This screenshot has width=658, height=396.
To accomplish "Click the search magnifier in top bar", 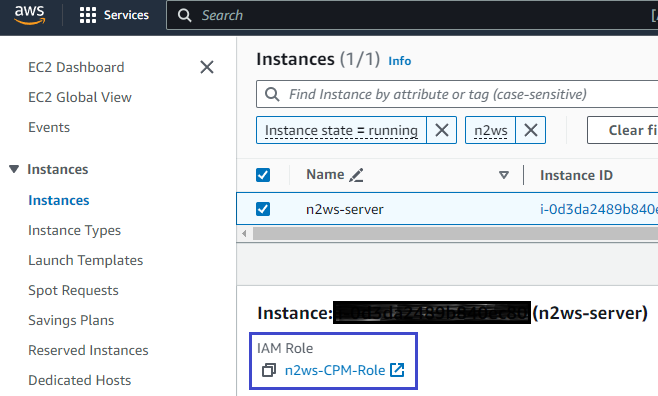I will click(x=184, y=16).
